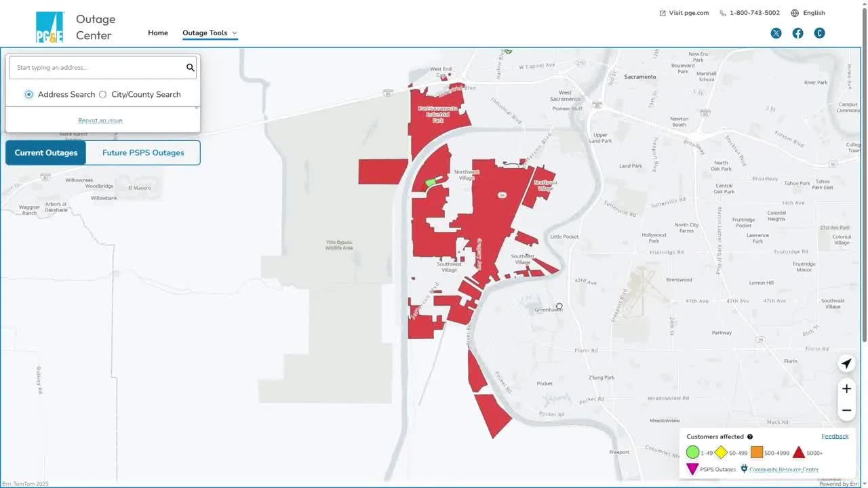The width and height of the screenshot is (868, 488).
Task: Open PG&E's Facebook page icon
Action: [797, 33]
